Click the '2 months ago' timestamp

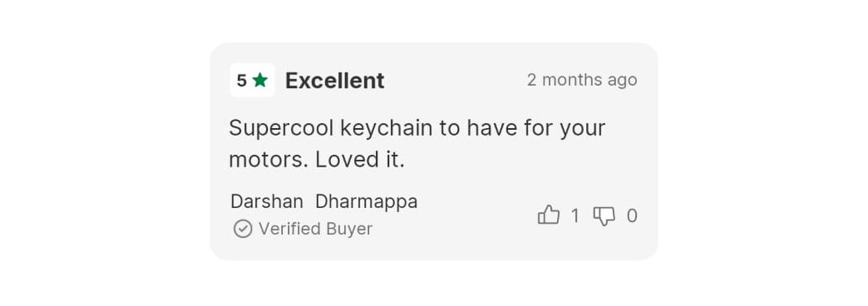click(582, 80)
